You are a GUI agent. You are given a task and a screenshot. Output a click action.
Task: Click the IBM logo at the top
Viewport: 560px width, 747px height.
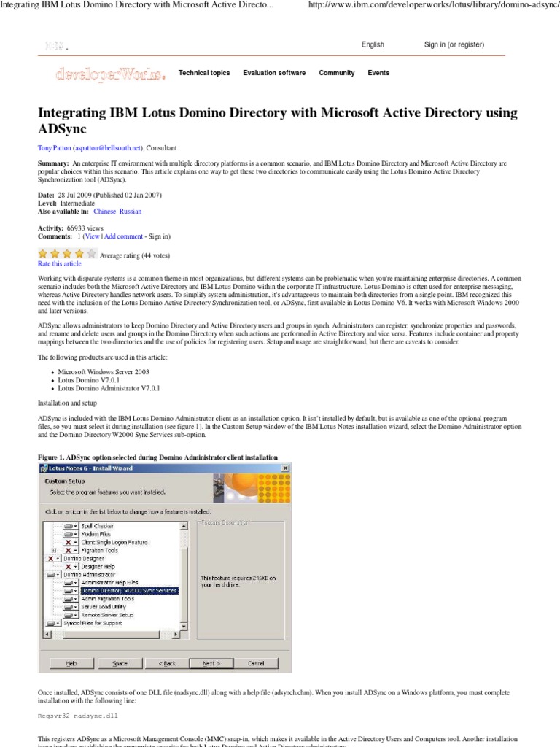point(56,46)
